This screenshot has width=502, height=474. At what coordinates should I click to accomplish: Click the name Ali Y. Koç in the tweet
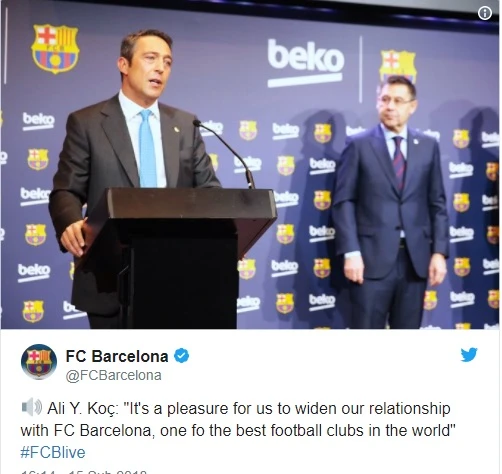[83, 409]
